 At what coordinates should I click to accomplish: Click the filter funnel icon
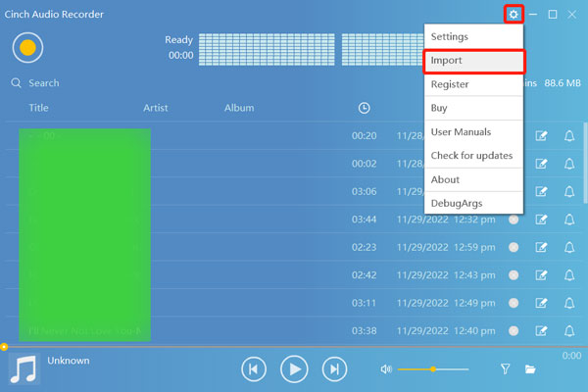[x=506, y=369]
